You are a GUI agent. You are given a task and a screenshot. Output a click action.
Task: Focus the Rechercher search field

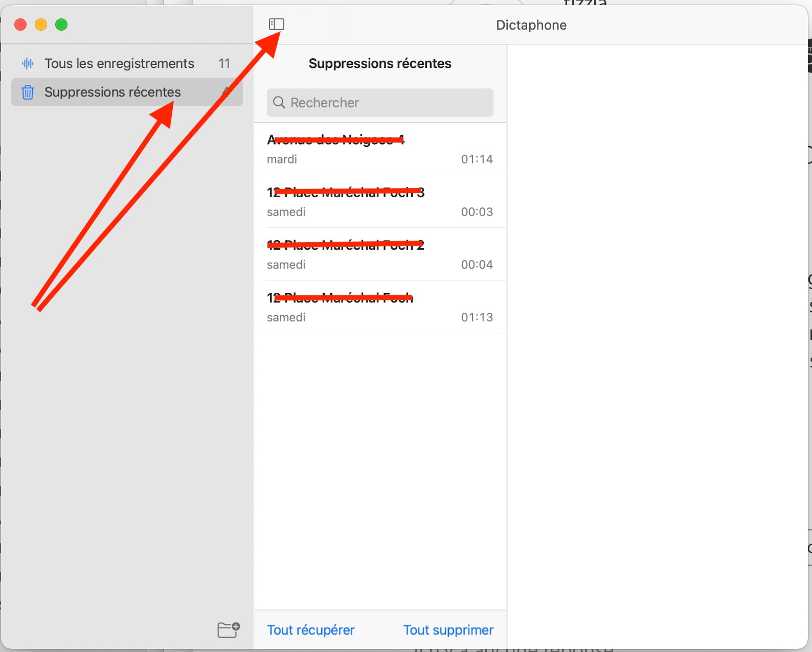(x=380, y=103)
